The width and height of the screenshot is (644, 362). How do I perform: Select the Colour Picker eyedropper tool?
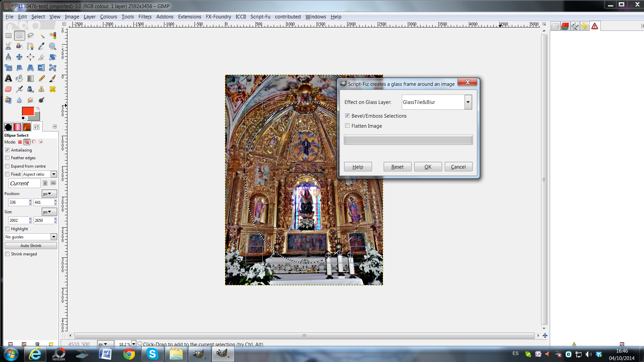[x=42, y=46]
